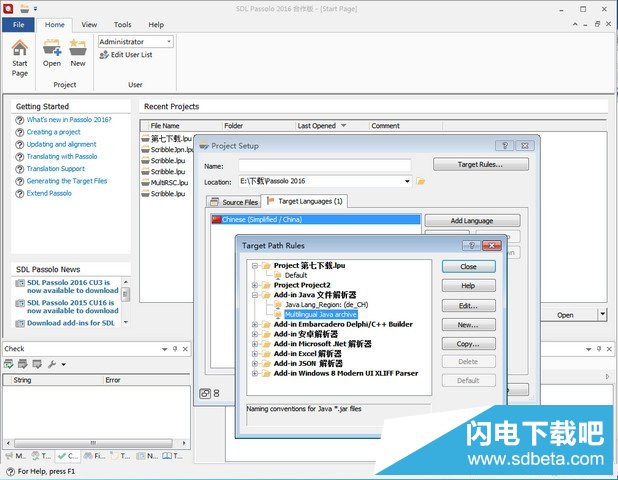This screenshot has width=618, height=480.
Task: Click Help in Target Path Rules
Action: 469,286
